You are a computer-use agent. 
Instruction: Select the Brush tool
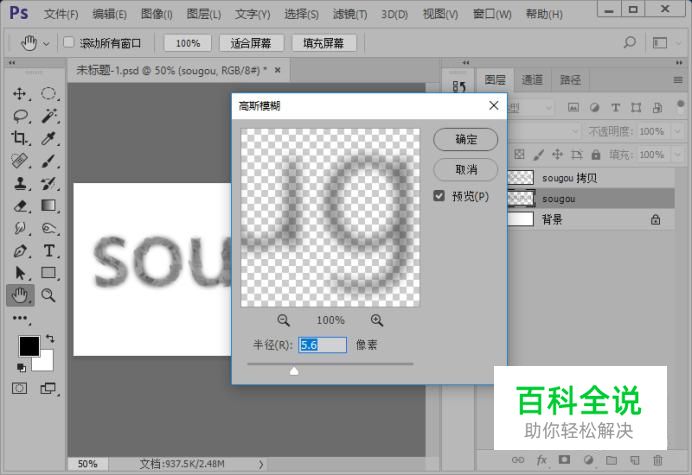click(x=49, y=161)
